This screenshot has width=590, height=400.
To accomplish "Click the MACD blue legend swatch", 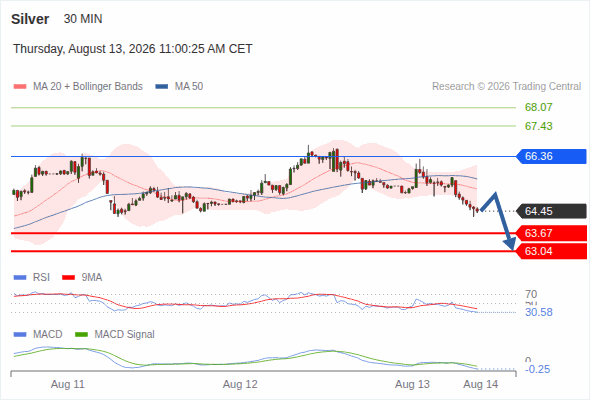I will (x=20, y=335).
